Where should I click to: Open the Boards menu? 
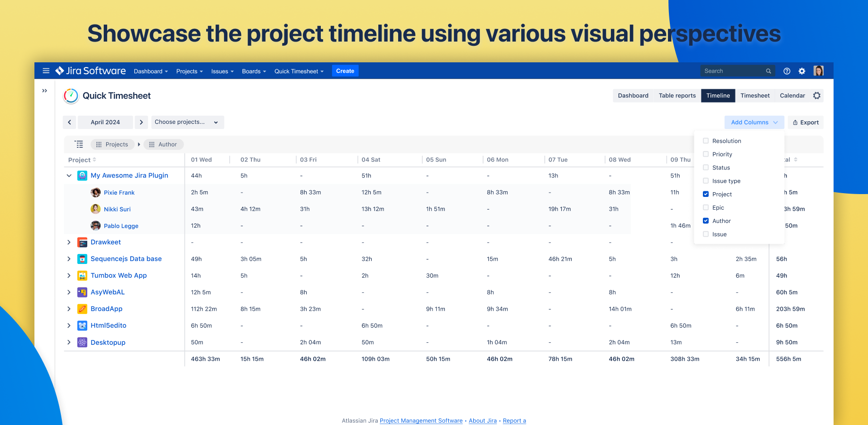[x=254, y=71]
